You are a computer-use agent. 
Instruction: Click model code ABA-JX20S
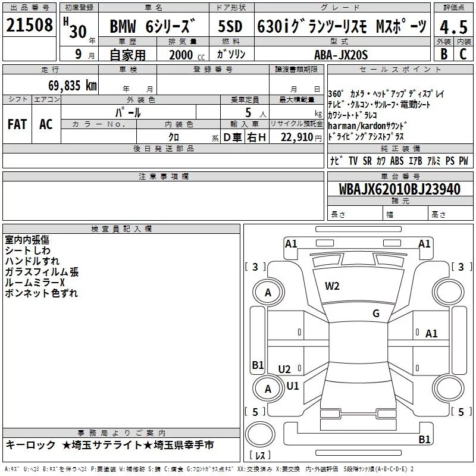tap(341, 55)
